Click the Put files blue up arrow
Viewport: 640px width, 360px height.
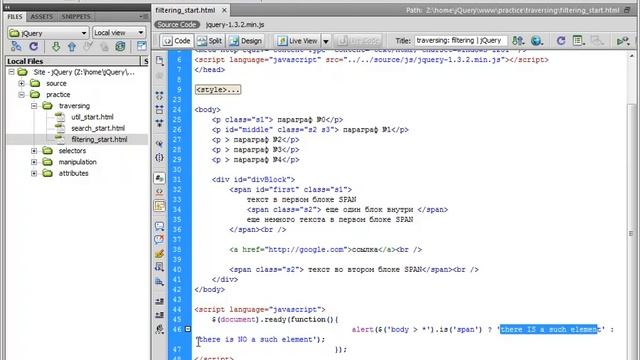point(72,46)
